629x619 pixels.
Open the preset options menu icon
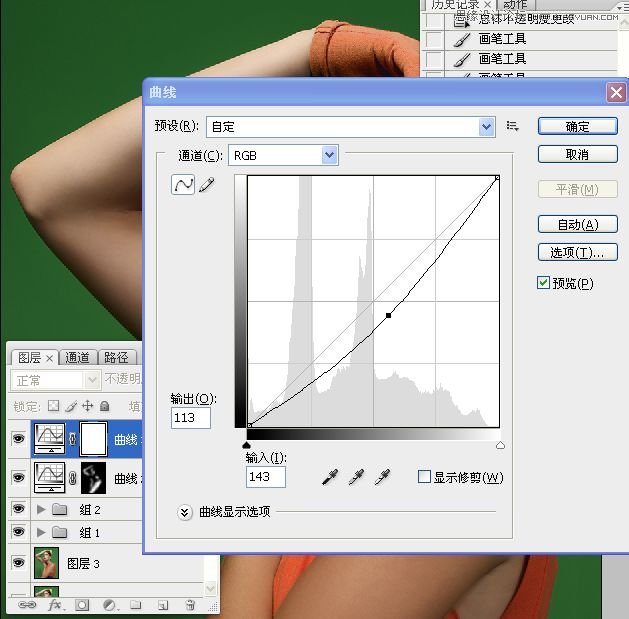[x=512, y=126]
